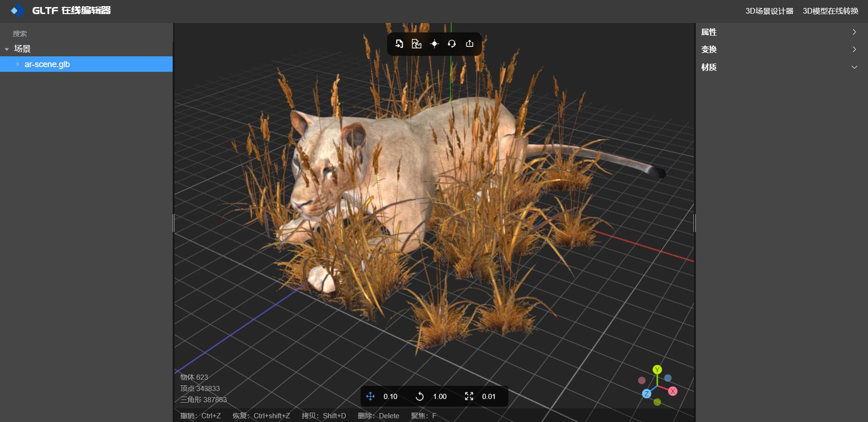Activate the scale tool icon

point(469,396)
